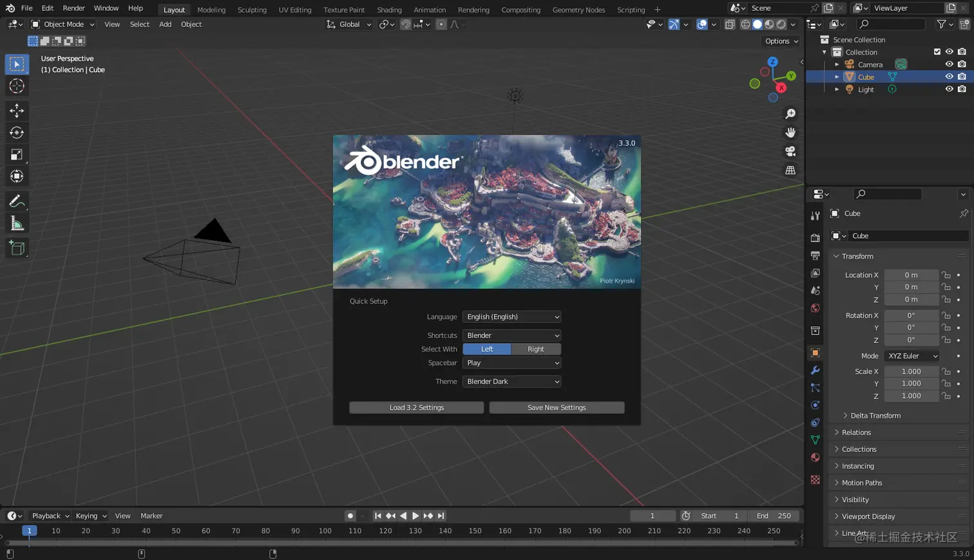Click the Scale X value field

(911, 371)
